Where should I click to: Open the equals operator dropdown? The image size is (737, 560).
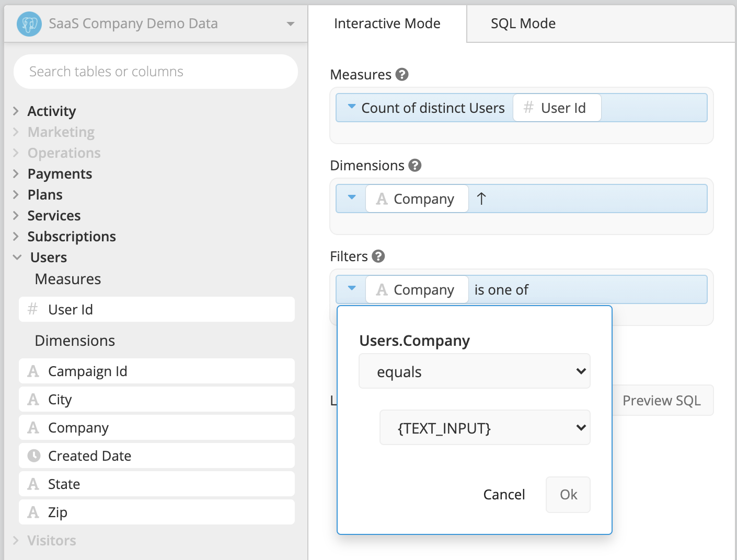(x=475, y=371)
